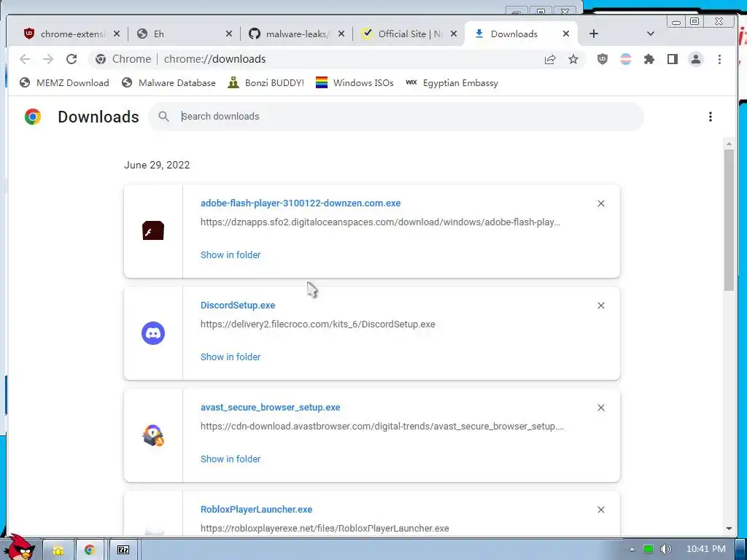747x560 pixels.
Task: Show avast_secure_browser_setup.exe in folder
Action: pyautogui.click(x=231, y=459)
